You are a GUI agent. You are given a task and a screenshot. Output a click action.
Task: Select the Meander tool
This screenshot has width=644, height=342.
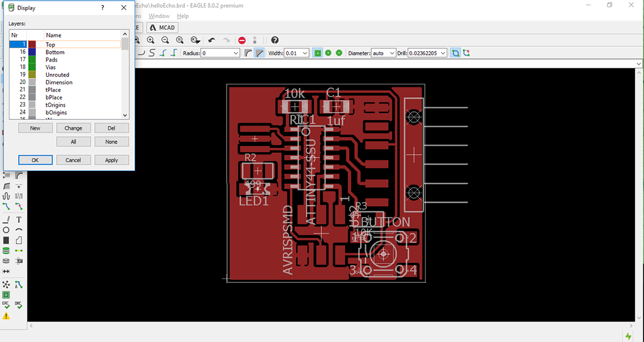coord(6,196)
